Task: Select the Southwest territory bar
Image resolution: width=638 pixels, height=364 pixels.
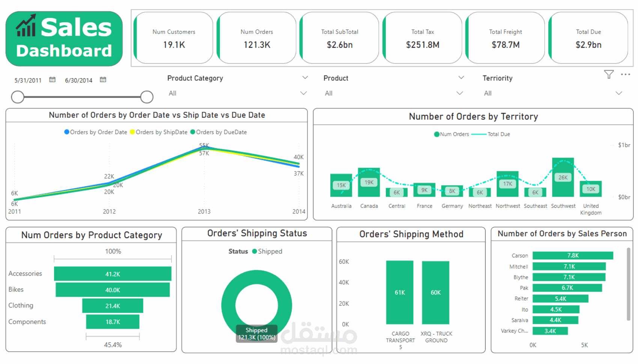Action: pyautogui.click(x=563, y=177)
